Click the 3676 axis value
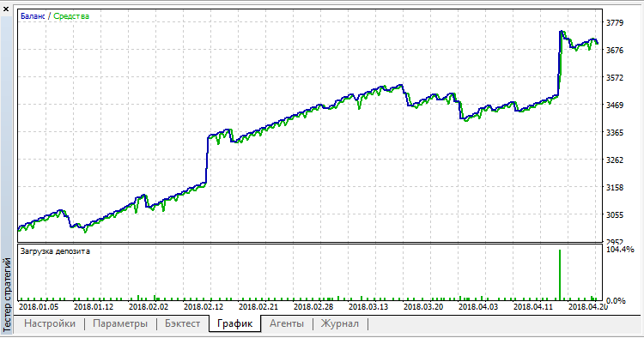The height and width of the screenshot is (338, 644). point(615,51)
